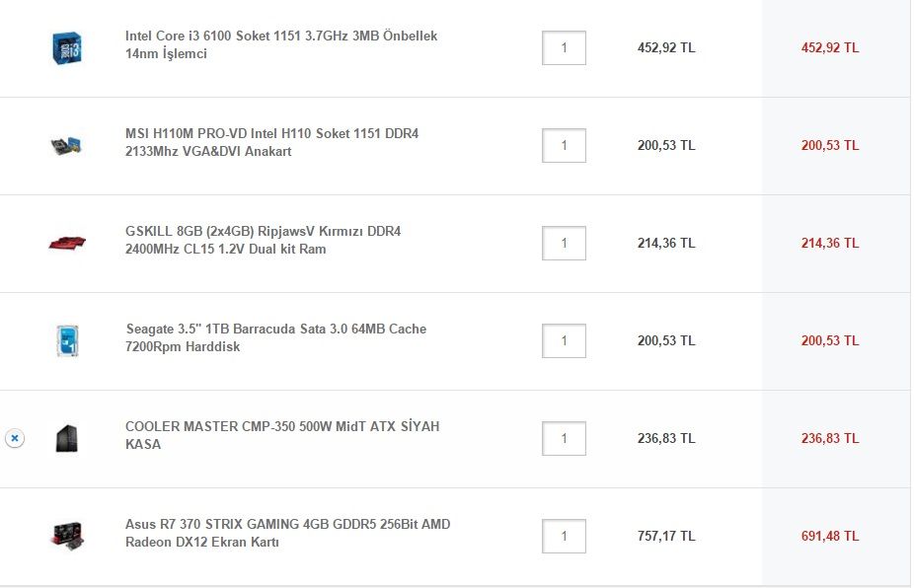The height and width of the screenshot is (588, 914).
Task: Open the MSI H110M PRO-VD Anakart link
Action: 271,142
